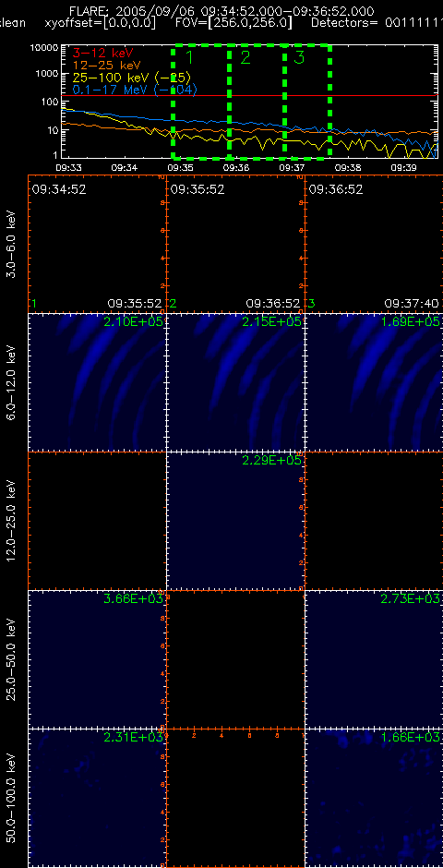Select the 6–12 keV image labeled 2.15E+05

[x=235, y=382]
